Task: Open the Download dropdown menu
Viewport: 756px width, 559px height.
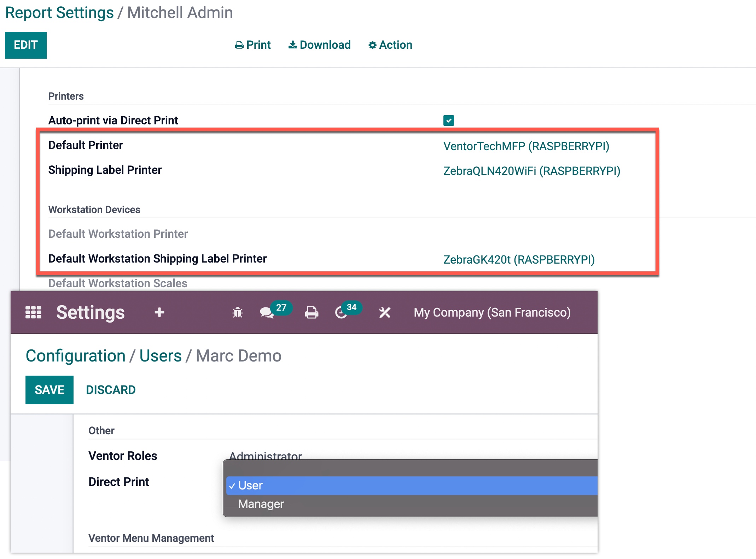Action: click(320, 45)
